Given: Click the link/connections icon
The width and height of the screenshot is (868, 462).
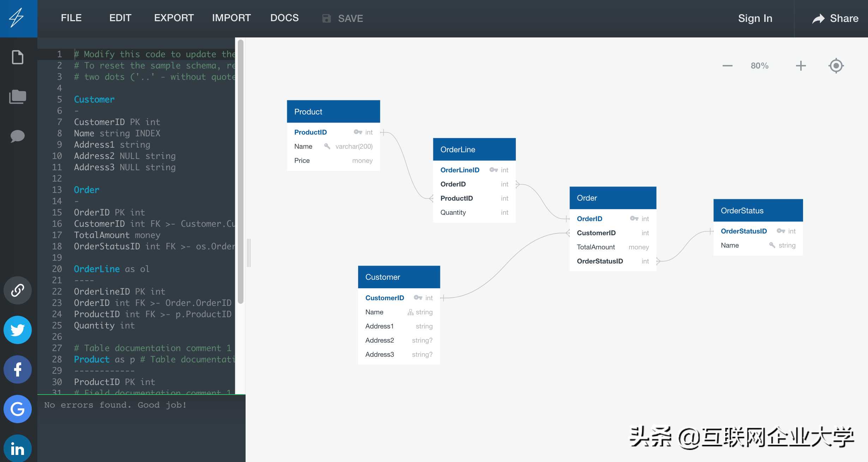Looking at the screenshot, I should point(17,290).
